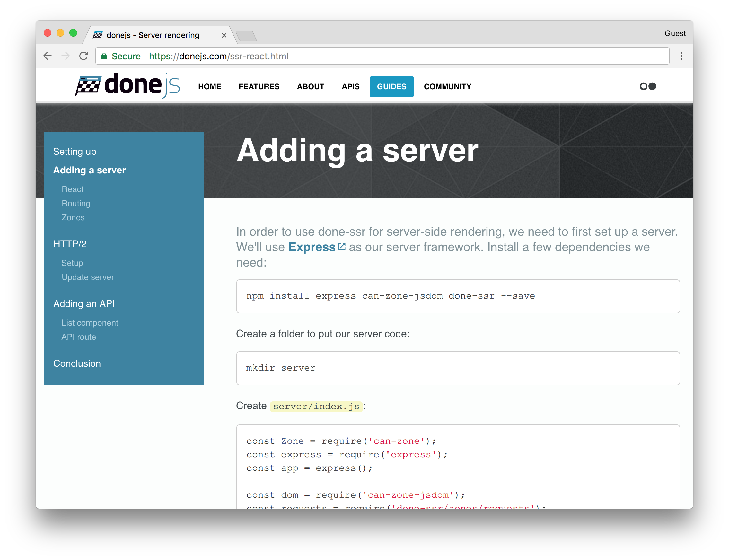Click the two-circle icon in header

click(x=647, y=86)
